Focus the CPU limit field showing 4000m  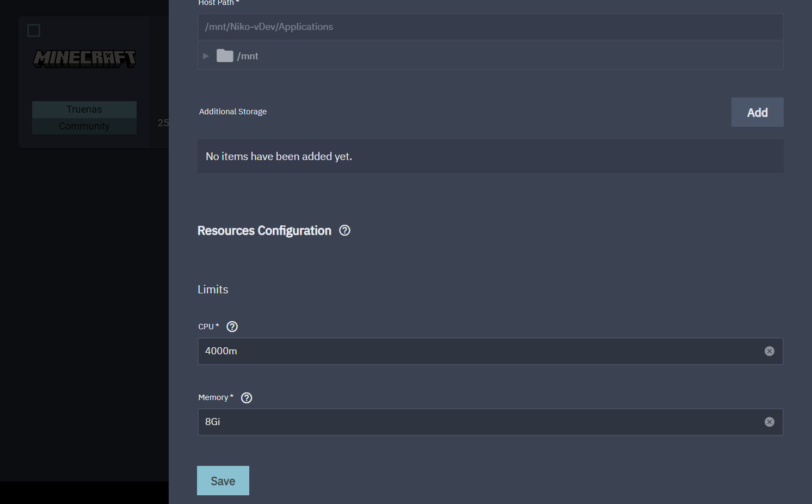479,351
